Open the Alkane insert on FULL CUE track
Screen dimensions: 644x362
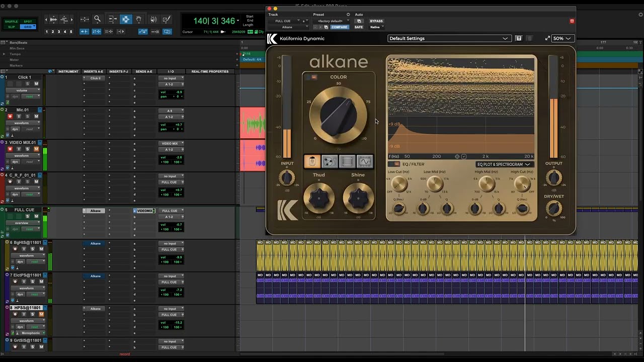[95, 211]
